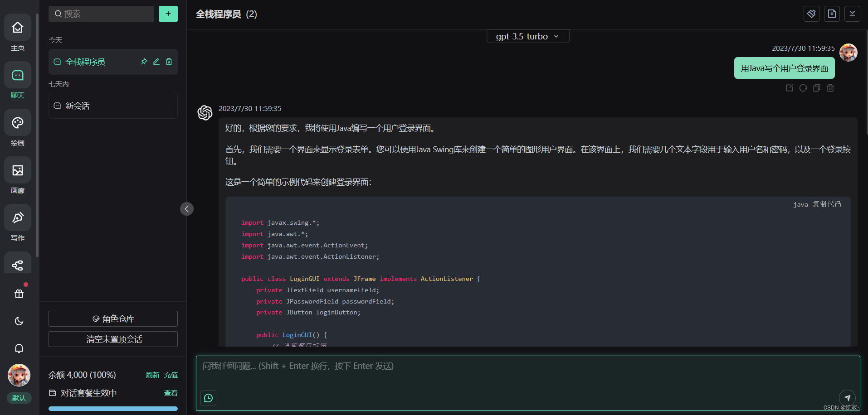Open the gift box icon with red dot
Screen dimensions: 868x415
click(19, 294)
